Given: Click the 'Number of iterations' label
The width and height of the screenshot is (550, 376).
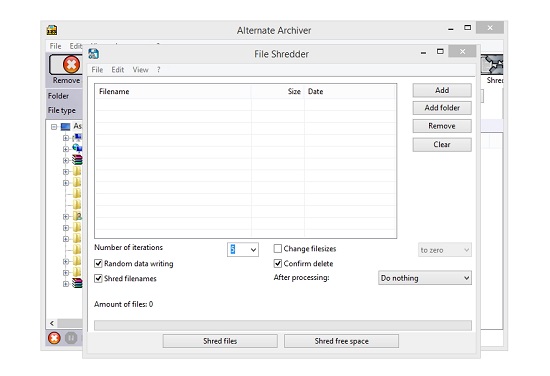Looking at the screenshot, I should [128, 247].
